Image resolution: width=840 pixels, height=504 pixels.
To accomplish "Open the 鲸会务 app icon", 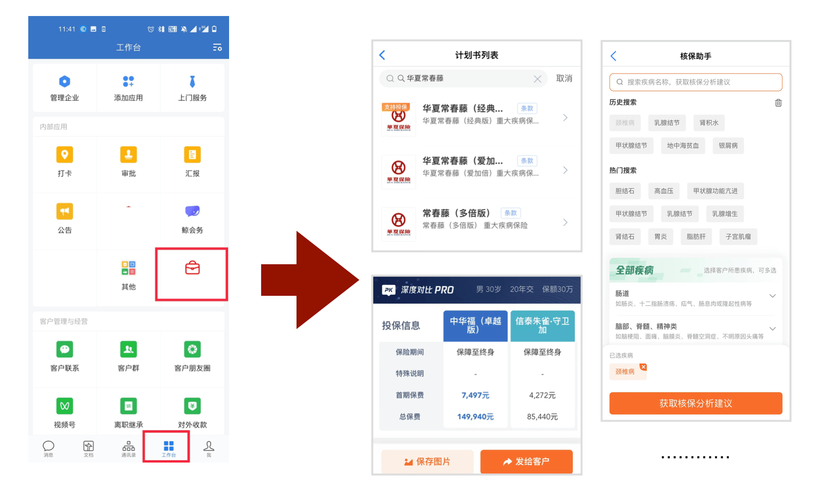I will (192, 211).
